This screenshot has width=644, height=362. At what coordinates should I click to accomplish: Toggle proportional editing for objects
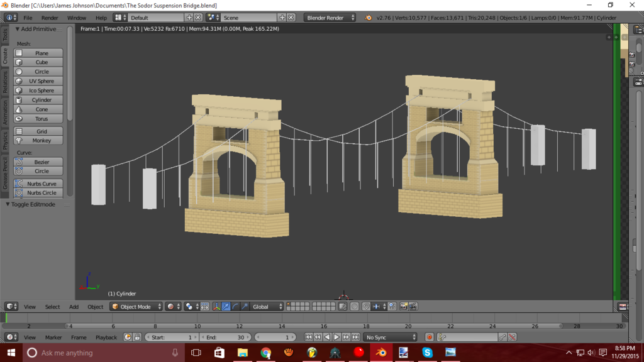pos(355,307)
